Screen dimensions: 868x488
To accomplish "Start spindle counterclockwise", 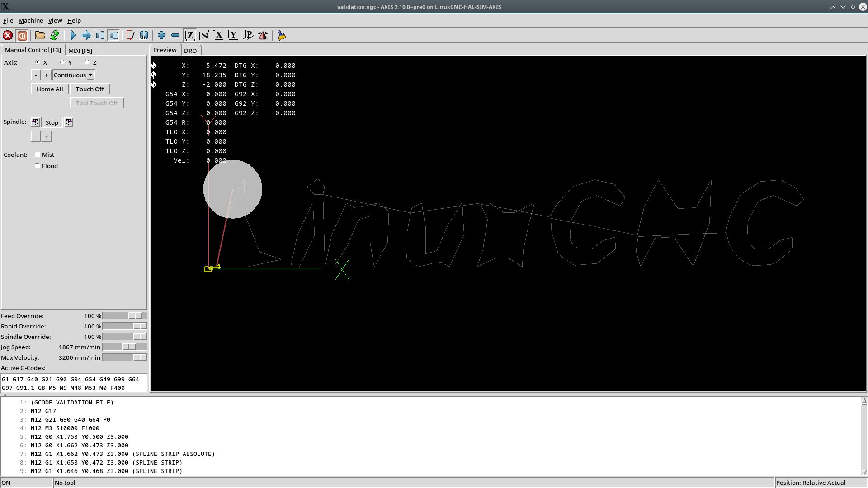I will [35, 122].
